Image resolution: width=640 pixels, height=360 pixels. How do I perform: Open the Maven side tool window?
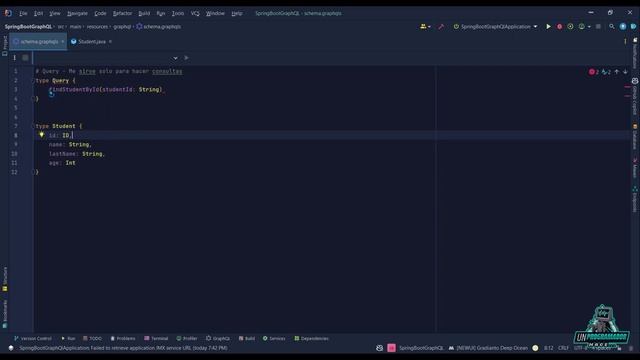pos(635,168)
